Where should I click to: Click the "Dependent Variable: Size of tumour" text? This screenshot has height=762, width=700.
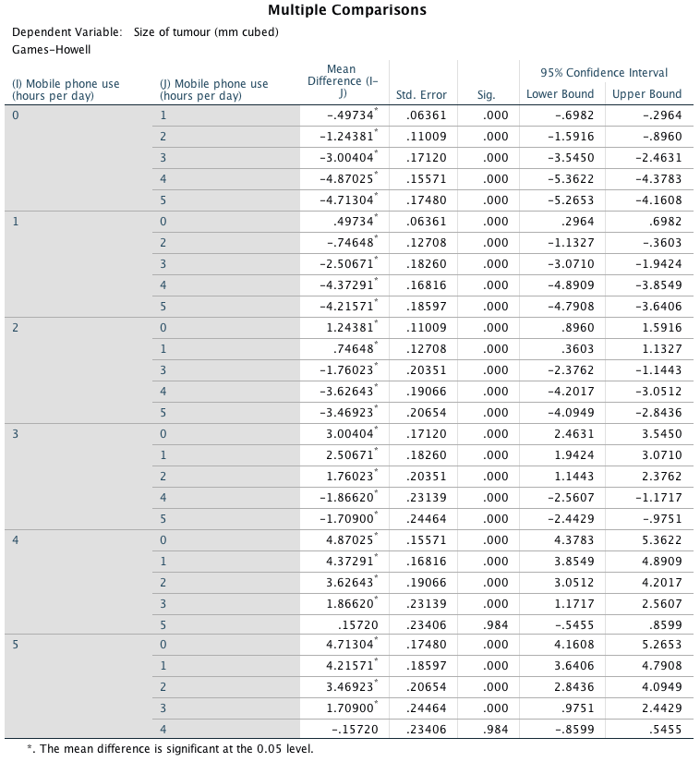click(145, 32)
